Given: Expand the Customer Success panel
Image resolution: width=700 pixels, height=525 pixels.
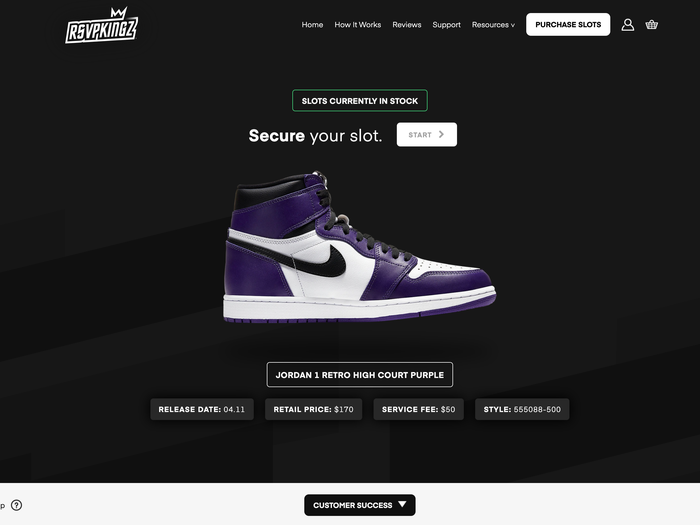Looking at the screenshot, I should (360, 505).
